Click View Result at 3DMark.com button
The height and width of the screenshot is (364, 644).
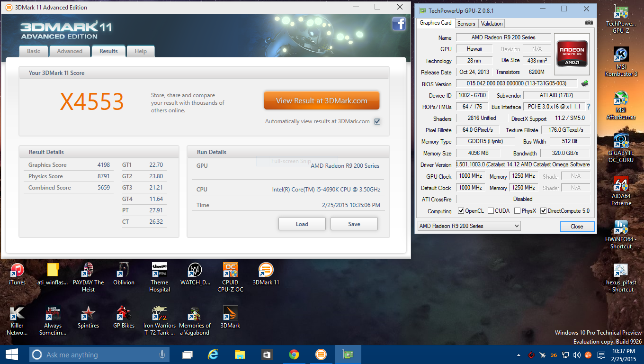(322, 100)
